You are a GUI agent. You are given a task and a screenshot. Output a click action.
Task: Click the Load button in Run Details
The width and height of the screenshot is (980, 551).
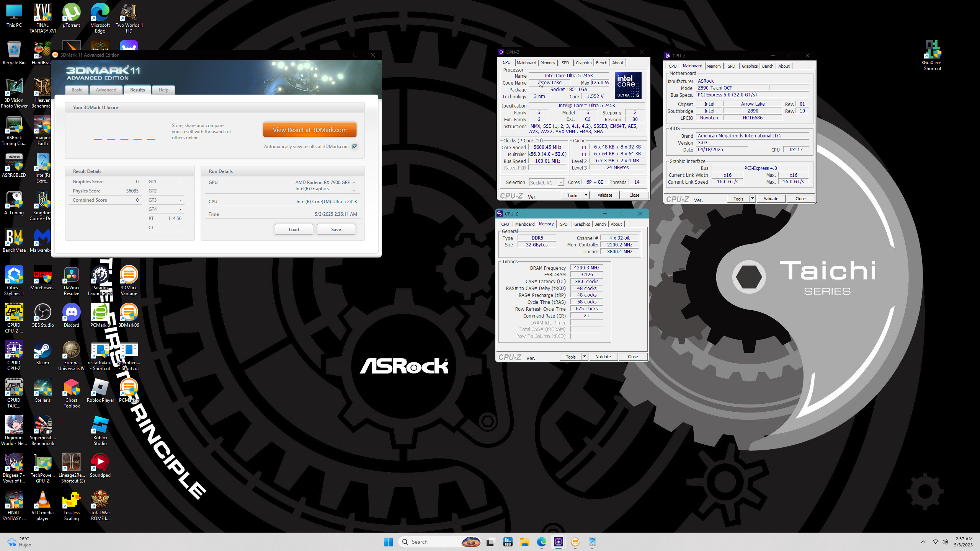294,229
